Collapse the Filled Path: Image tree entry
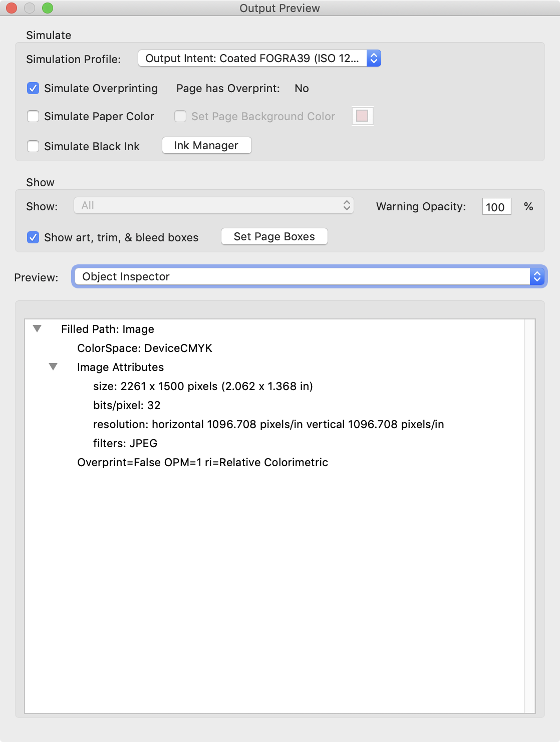 coord(36,328)
